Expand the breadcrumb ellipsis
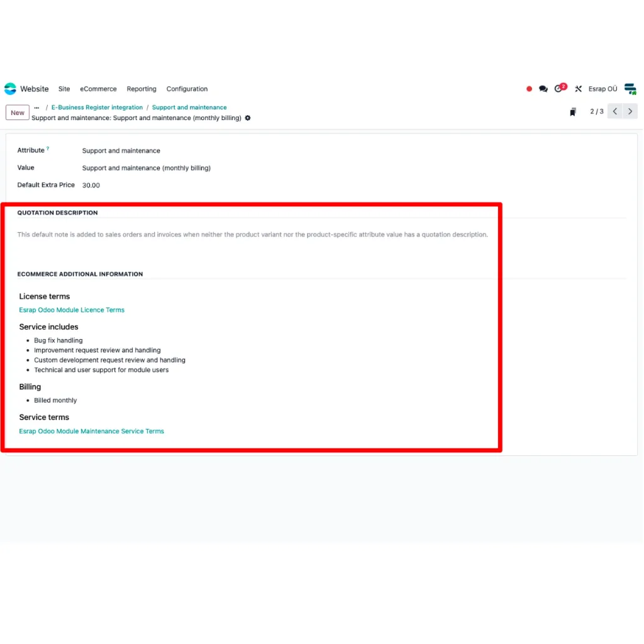 (36, 108)
